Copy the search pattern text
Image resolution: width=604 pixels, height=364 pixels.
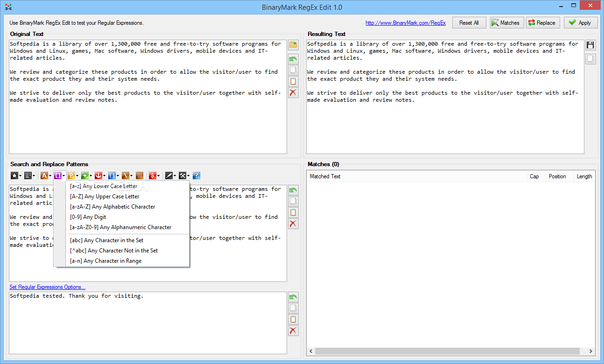[x=293, y=202]
